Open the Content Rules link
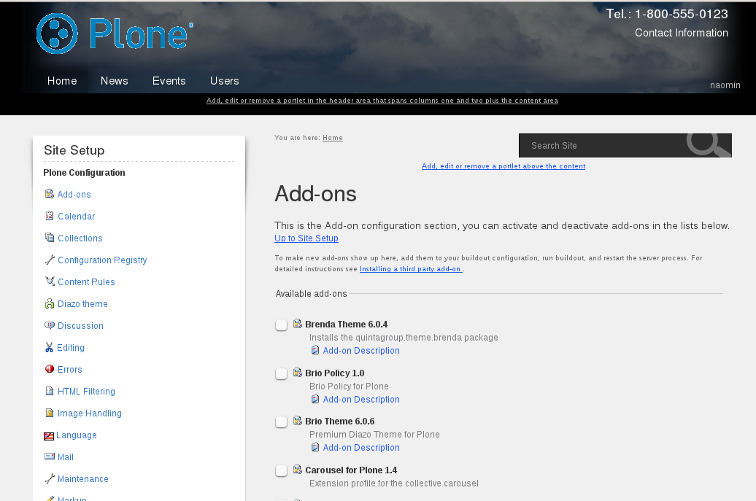Viewport: 756px width, 501px height. tap(86, 282)
